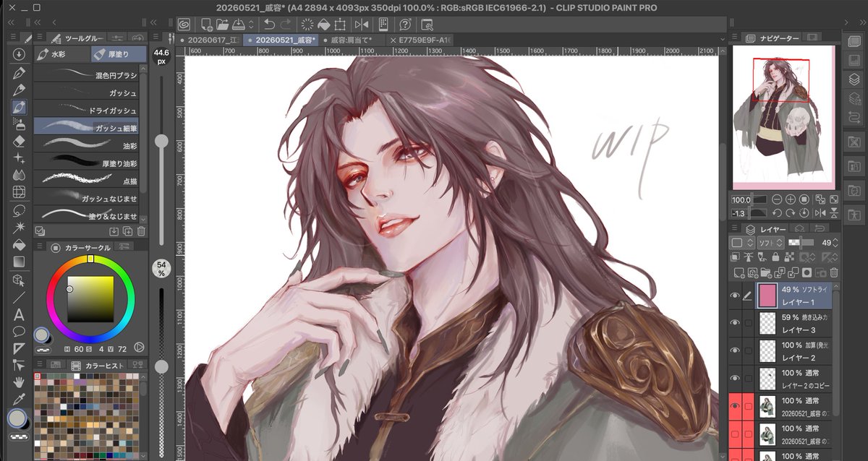The height and width of the screenshot is (461, 868).
Task: Select the Airbrush tool
Action: click(19, 124)
